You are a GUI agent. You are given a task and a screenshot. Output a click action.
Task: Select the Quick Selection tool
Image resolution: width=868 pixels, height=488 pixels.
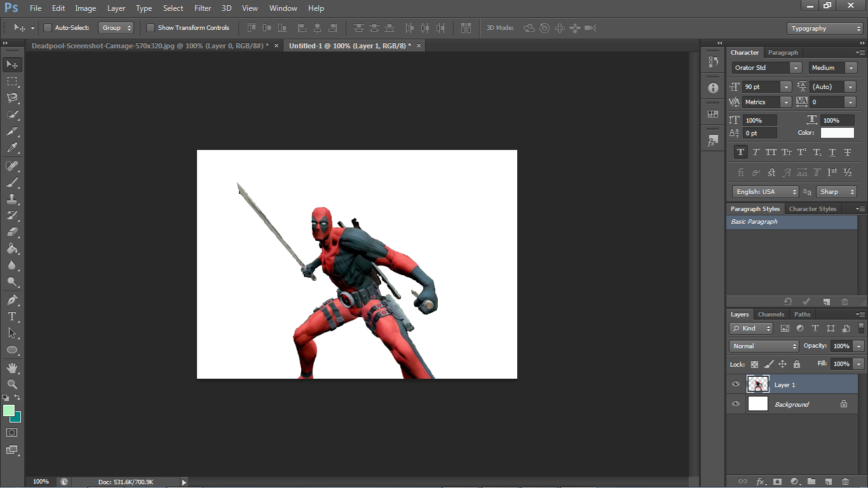pos(12,114)
